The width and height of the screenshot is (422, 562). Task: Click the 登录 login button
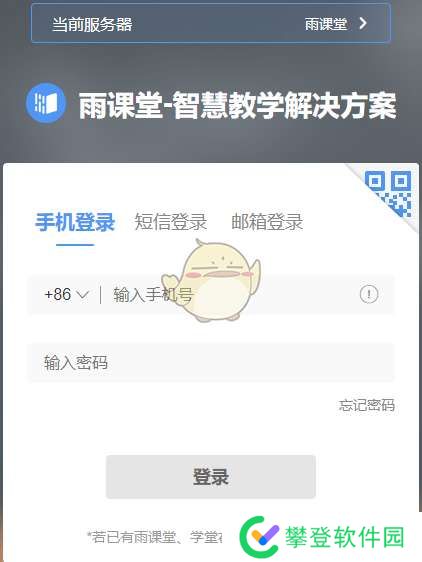(211, 477)
